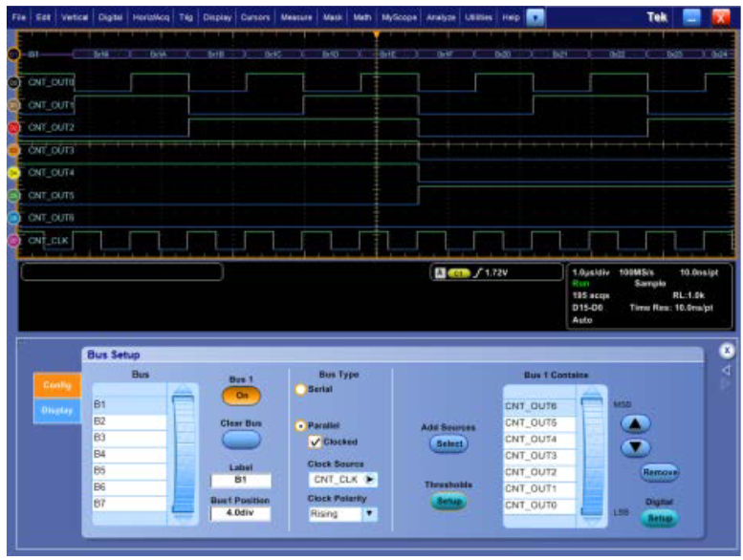This screenshot has height=560, width=743.
Task: Open the Edit menu
Action: pos(43,17)
